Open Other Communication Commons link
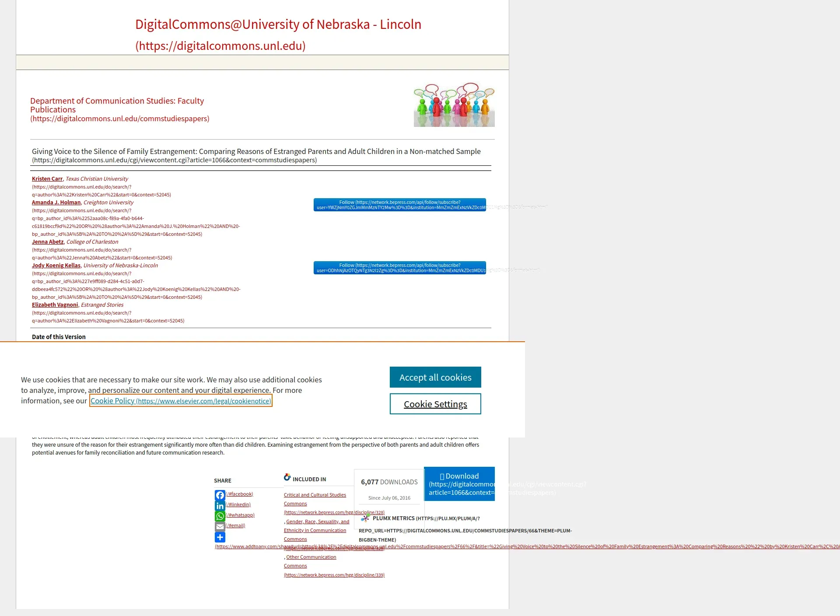Screen dimensions: 840x616 click(x=311, y=561)
